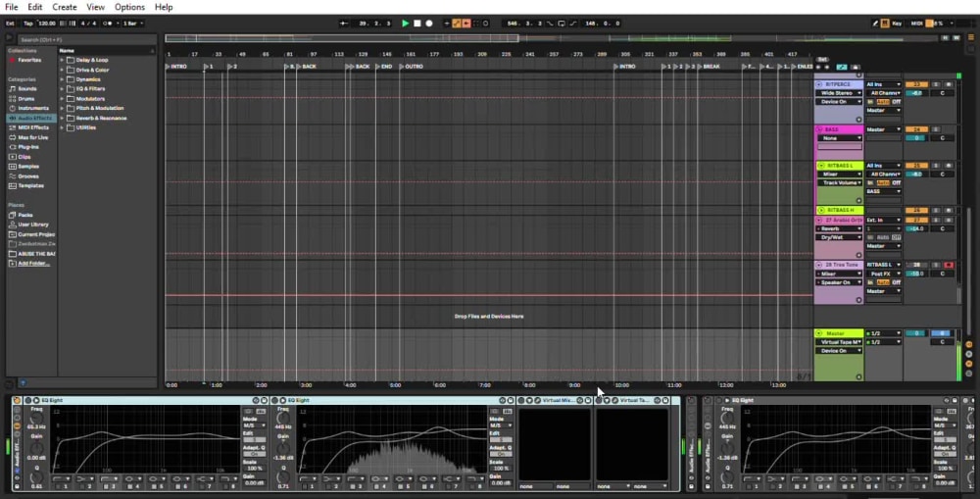
Task: Open the Max for Live category
Action: [31, 137]
